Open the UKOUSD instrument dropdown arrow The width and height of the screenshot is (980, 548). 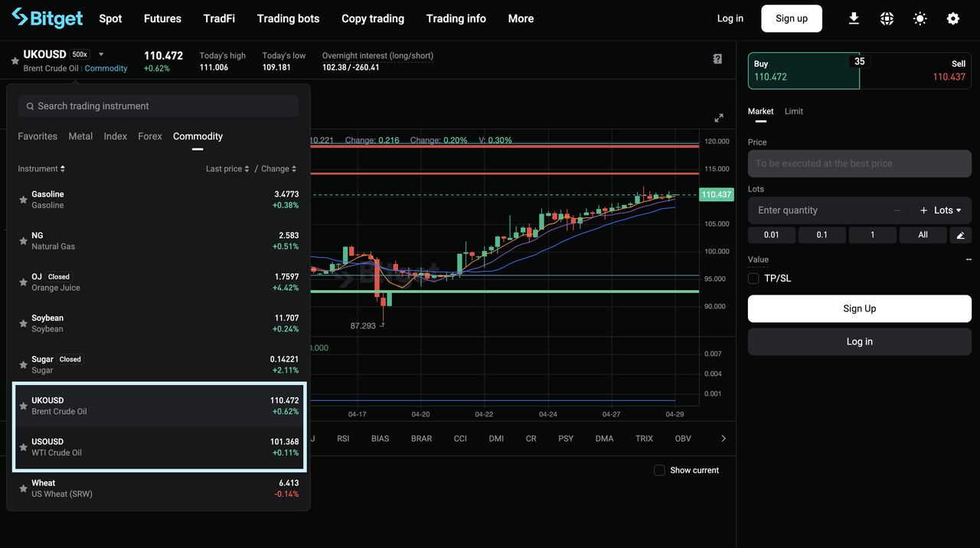tap(101, 54)
